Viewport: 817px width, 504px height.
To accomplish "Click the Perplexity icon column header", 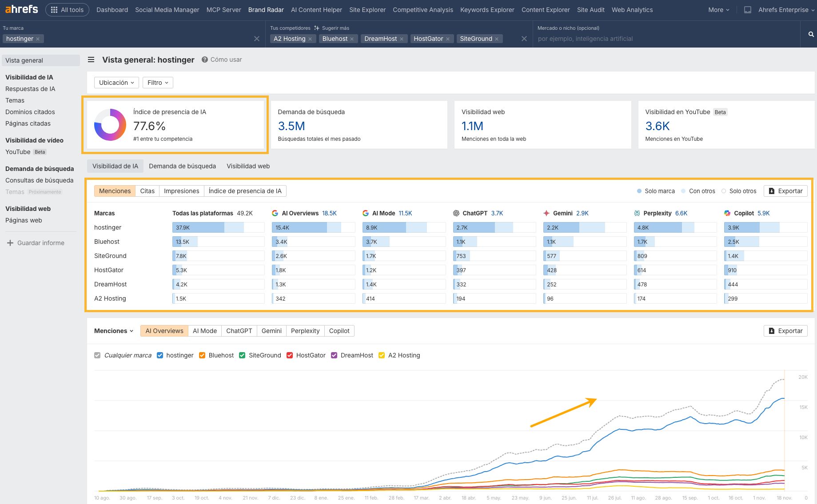I will pyautogui.click(x=637, y=213).
